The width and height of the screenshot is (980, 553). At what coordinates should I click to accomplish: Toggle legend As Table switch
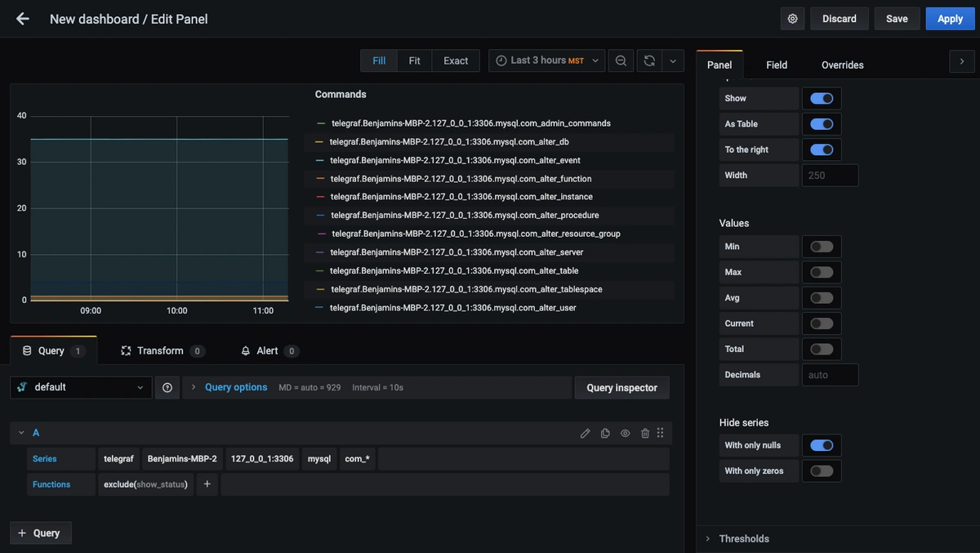(822, 124)
